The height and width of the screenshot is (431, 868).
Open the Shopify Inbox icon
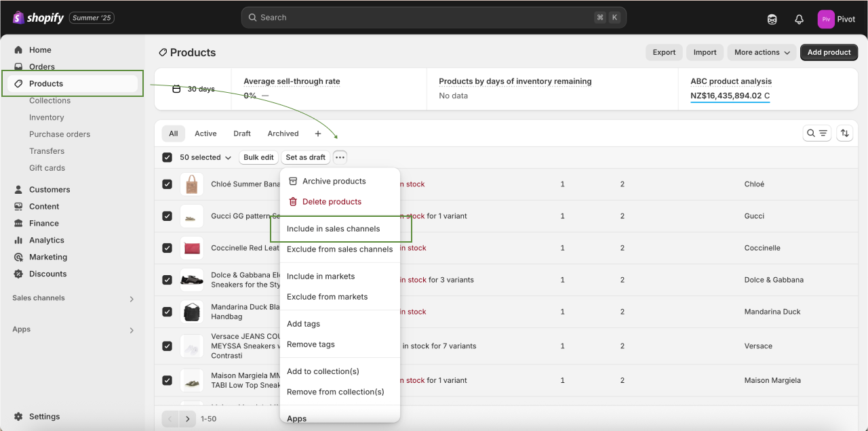point(772,19)
